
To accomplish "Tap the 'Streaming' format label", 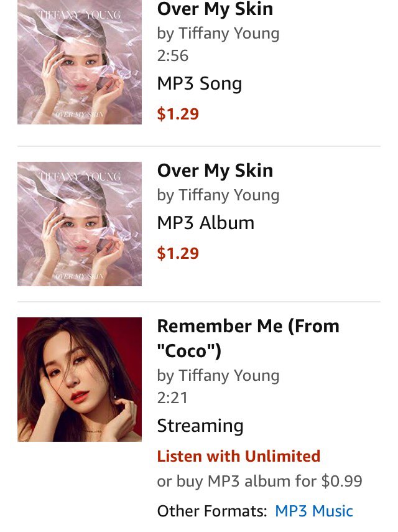I will point(200,426).
